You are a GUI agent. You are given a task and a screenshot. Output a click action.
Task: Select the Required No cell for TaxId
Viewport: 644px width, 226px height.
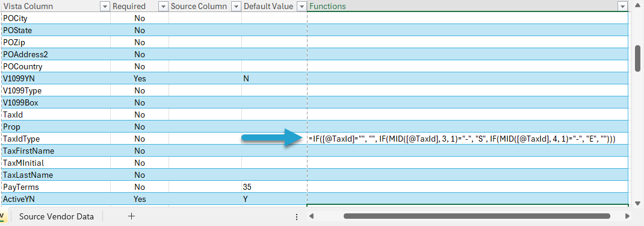[140, 115]
